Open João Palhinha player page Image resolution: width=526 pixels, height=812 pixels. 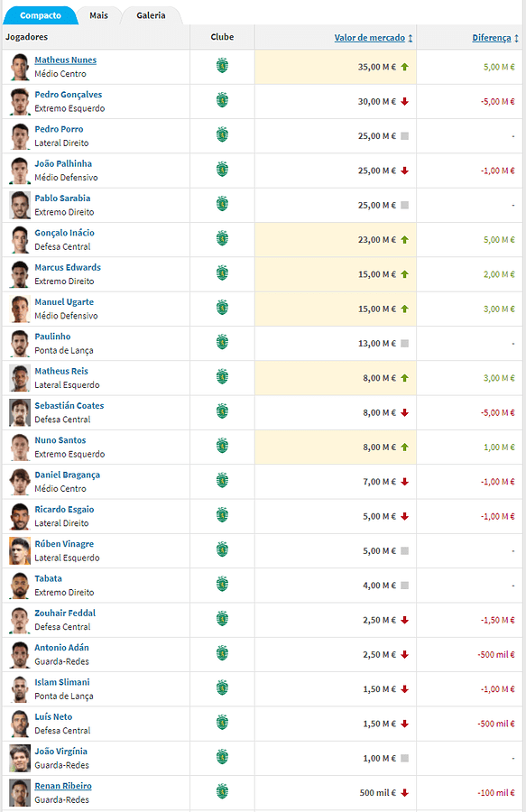[x=63, y=163]
